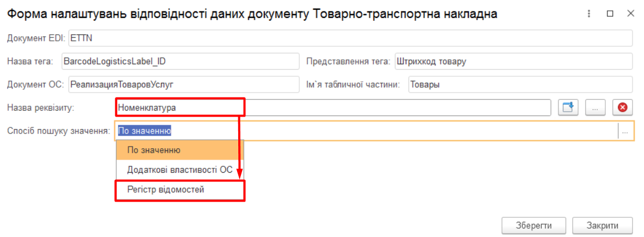Click the Спосіб пошуку значення text field
This screenshot has width=644, height=237.
click(x=364, y=131)
